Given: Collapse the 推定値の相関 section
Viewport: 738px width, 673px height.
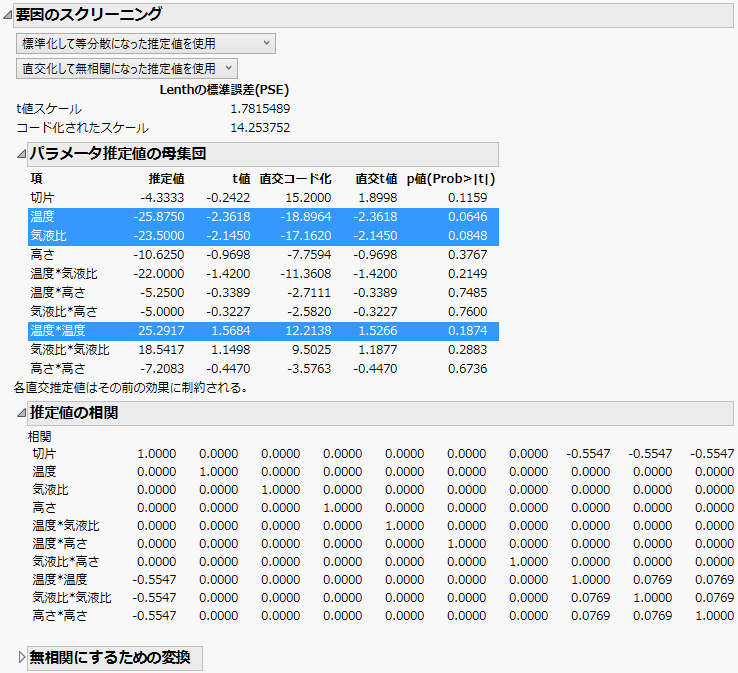Looking at the screenshot, I should [22, 413].
